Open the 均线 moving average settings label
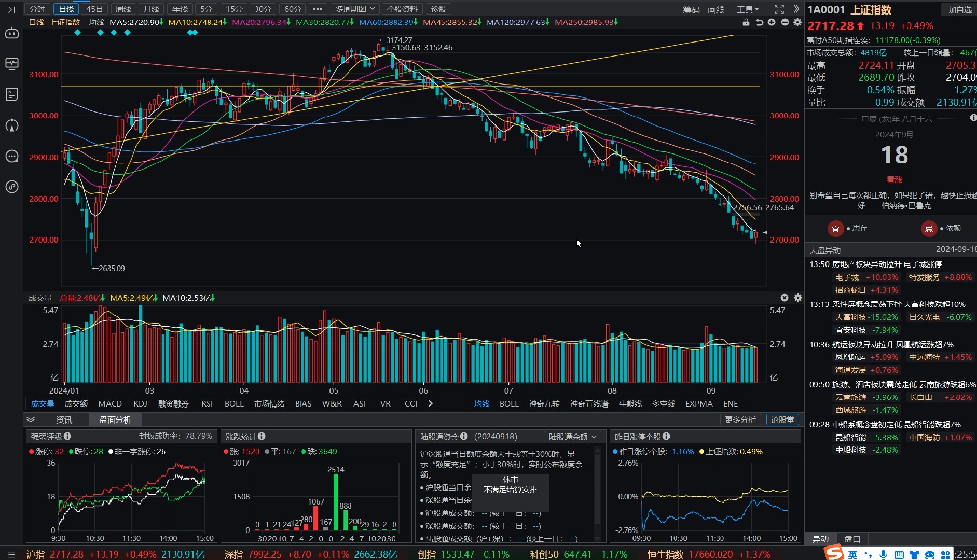 point(97,22)
